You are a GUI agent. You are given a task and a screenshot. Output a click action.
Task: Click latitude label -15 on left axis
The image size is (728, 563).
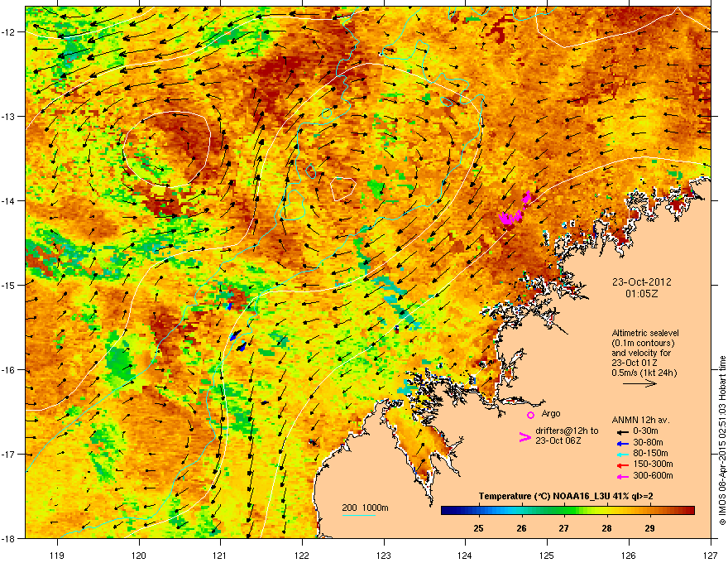click(x=9, y=285)
